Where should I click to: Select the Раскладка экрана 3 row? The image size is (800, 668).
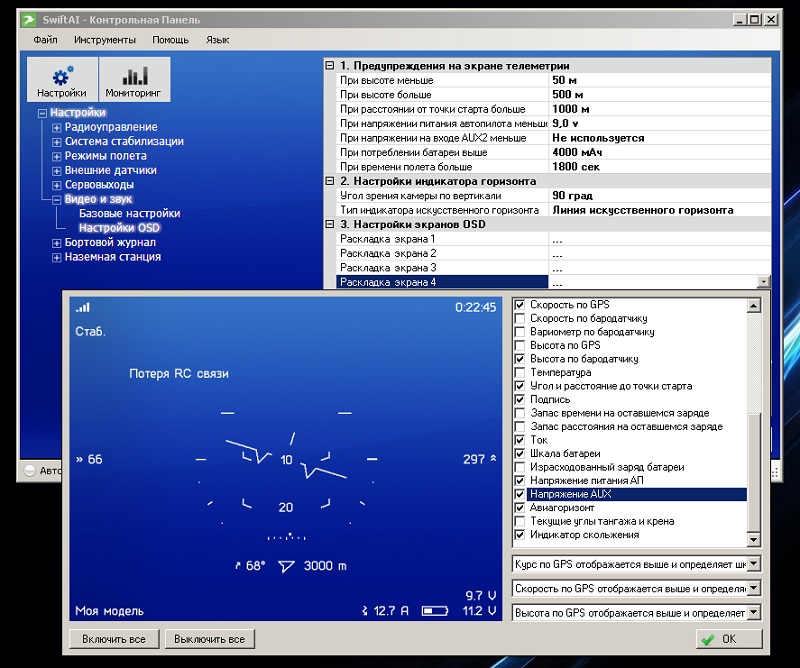(554, 267)
